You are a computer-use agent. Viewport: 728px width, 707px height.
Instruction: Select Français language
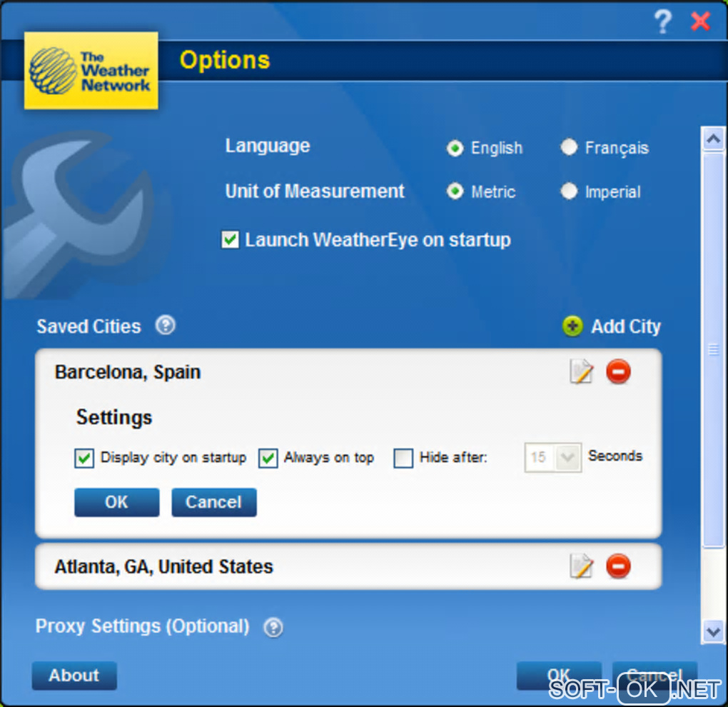[x=569, y=147]
